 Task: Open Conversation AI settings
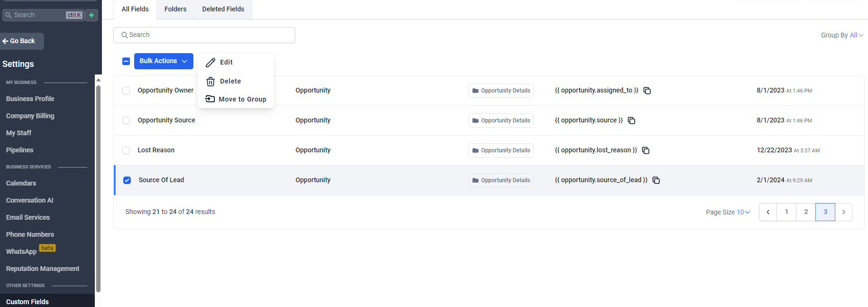30,200
